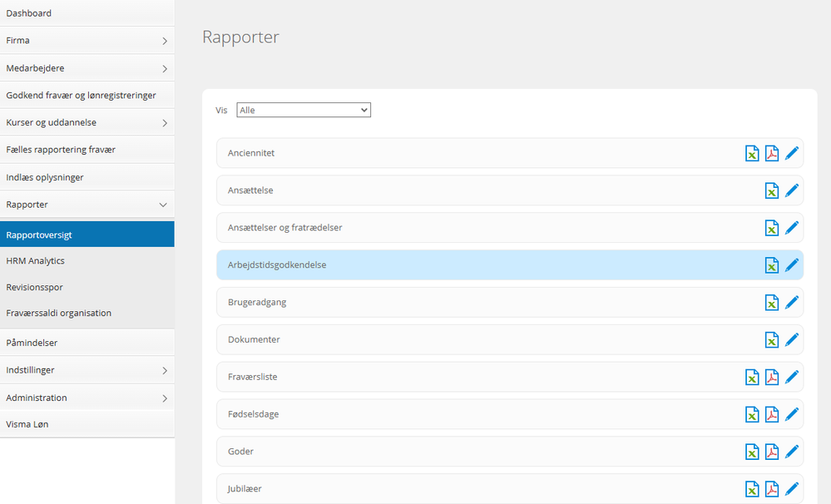Expand the Firma sidebar section
The image size is (831, 504).
[x=87, y=40]
